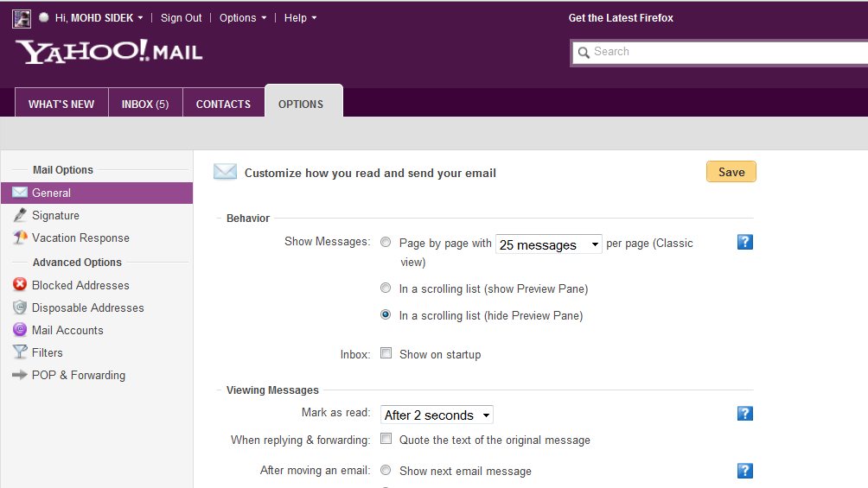Viewport: 868px width, 488px height.
Task: Click the Blocked Addresses red X icon
Action: click(x=20, y=284)
